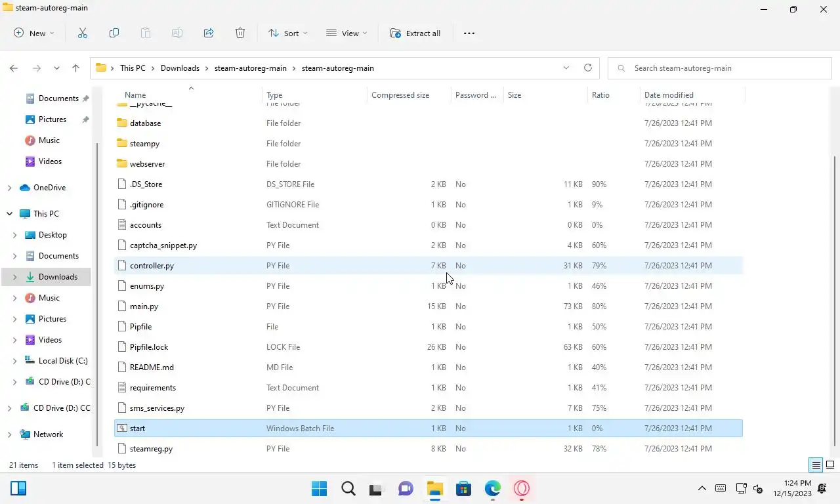840x504 pixels.
Task: Open Microsoft Store from the taskbar
Action: [463, 488]
